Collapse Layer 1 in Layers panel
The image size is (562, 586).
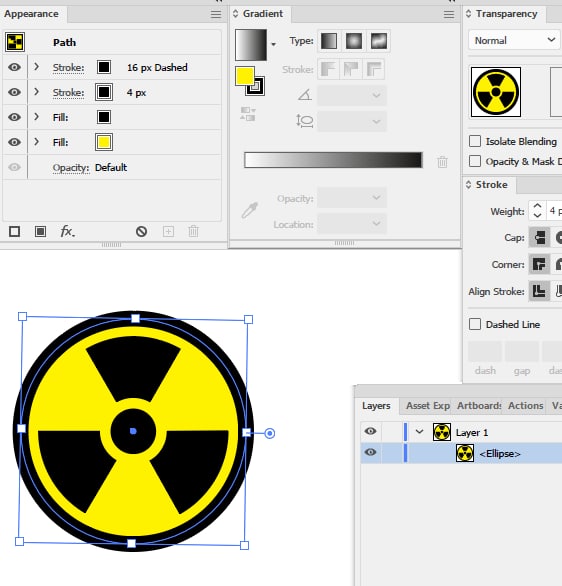tap(420, 432)
